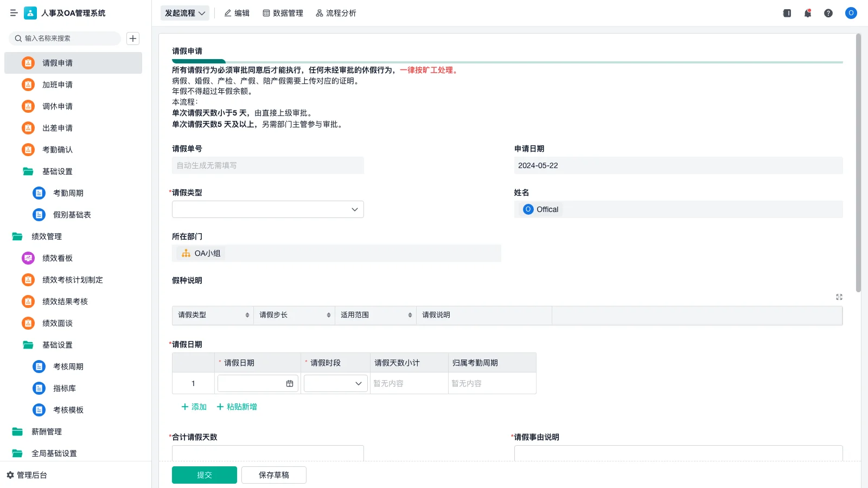Toggle sorting on the 请假类型 column
868x488 pixels.
click(x=247, y=315)
